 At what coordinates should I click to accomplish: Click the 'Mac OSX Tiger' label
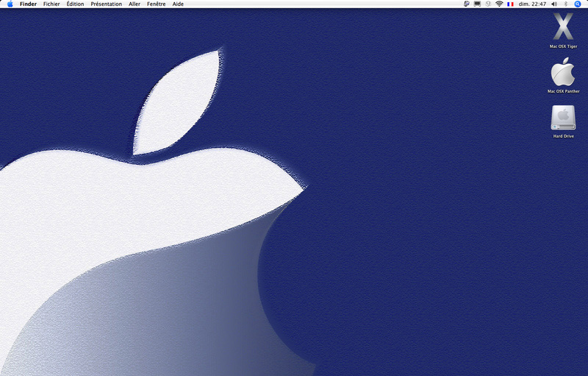click(x=563, y=46)
